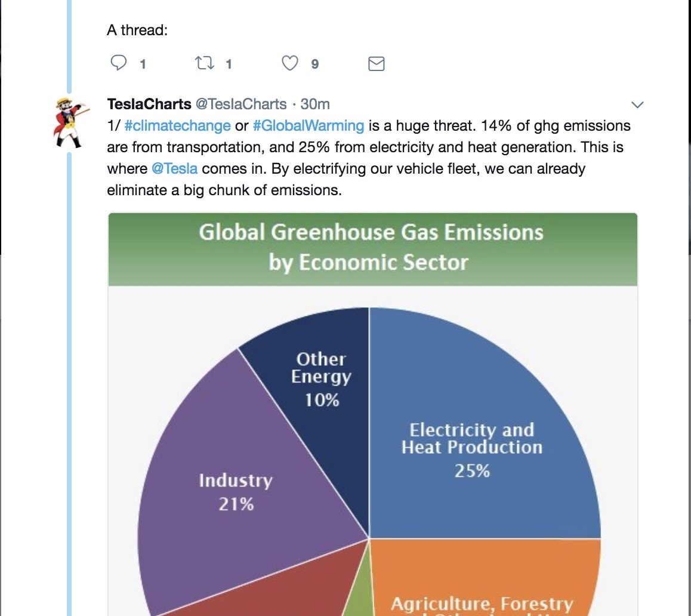Click the TeslaCharts display name
The height and width of the screenshot is (616, 691).
pyautogui.click(x=149, y=104)
